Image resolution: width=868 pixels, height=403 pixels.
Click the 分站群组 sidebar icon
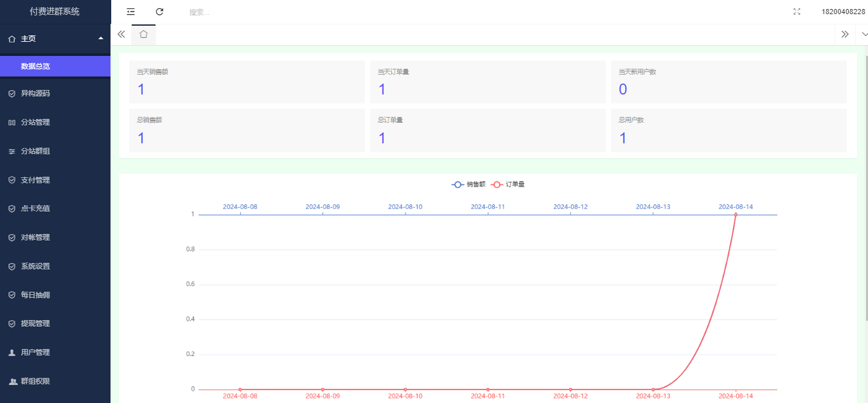click(12, 151)
